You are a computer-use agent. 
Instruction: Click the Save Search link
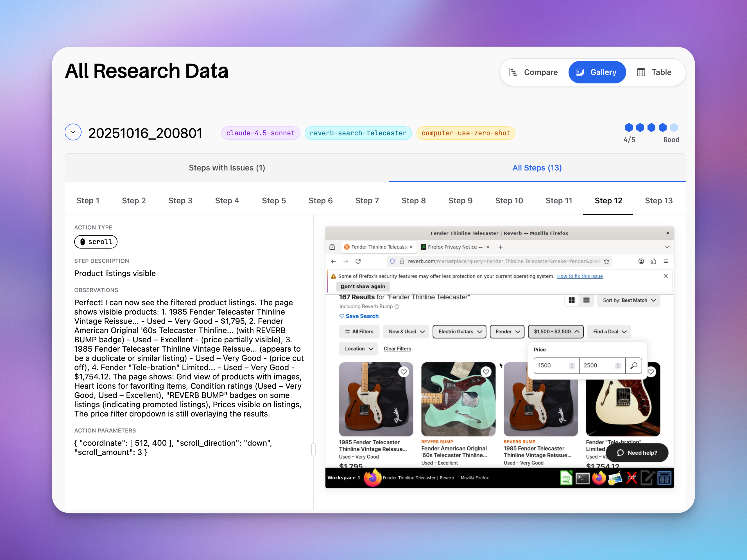pyautogui.click(x=359, y=316)
